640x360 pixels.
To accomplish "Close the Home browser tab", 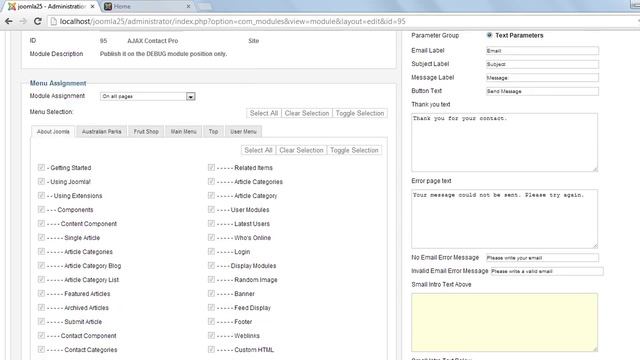I will point(188,7).
